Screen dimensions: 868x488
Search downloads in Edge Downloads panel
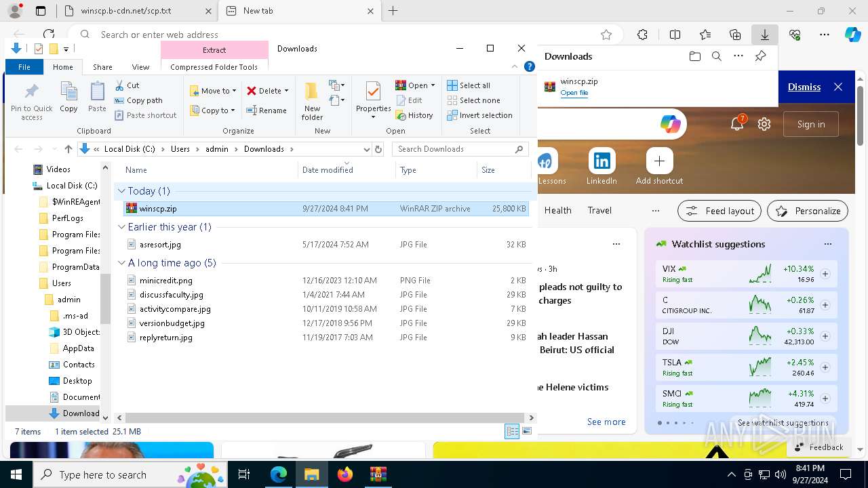pos(716,56)
